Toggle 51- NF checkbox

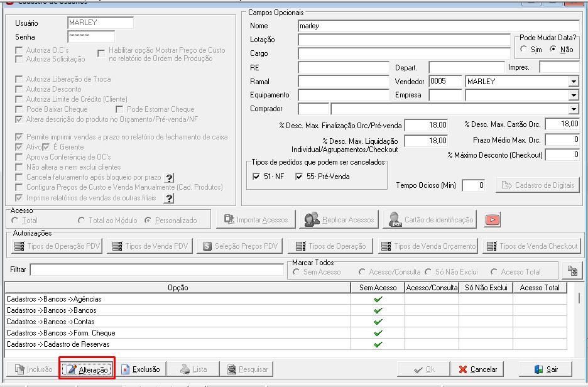pyautogui.click(x=256, y=177)
